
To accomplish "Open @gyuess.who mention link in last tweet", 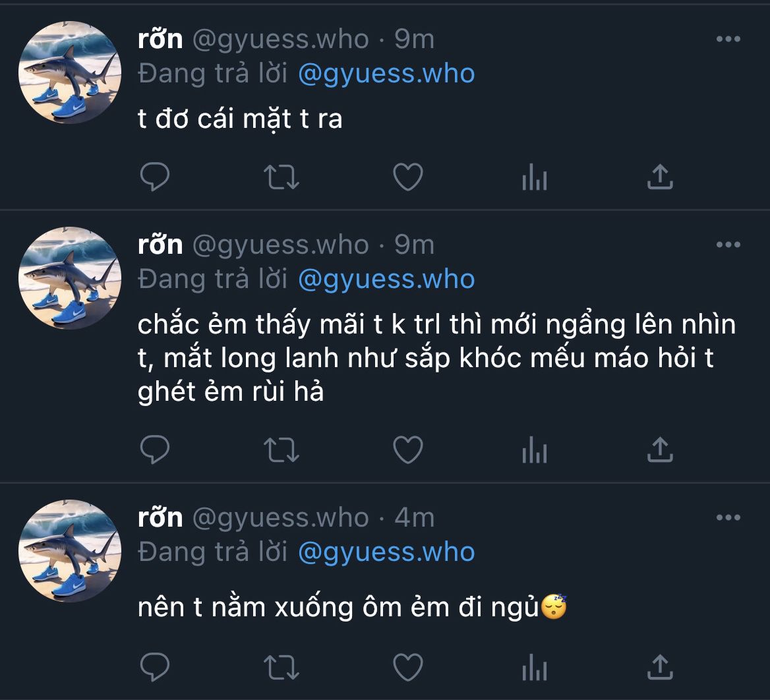I will pyautogui.click(x=386, y=552).
